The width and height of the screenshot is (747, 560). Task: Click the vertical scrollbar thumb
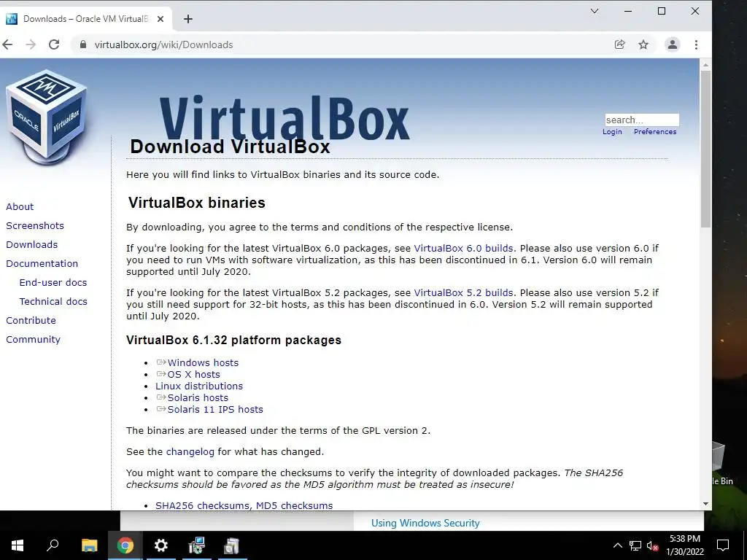(x=705, y=149)
